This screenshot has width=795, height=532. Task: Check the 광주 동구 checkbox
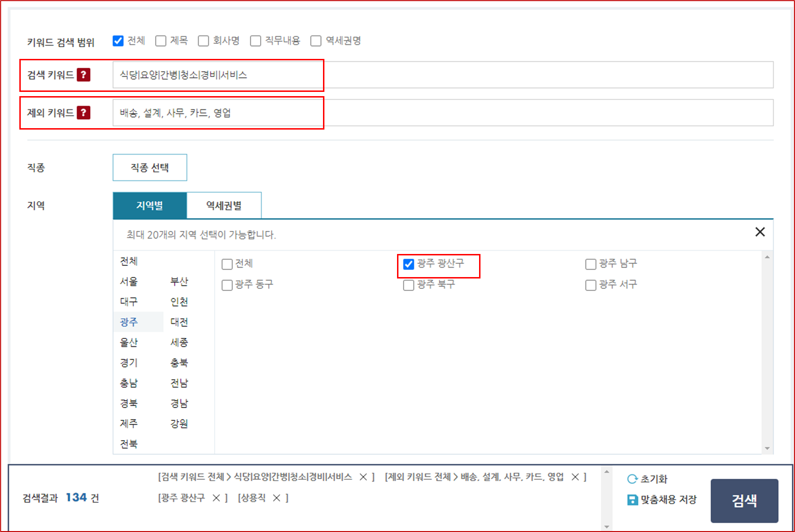[x=227, y=285]
